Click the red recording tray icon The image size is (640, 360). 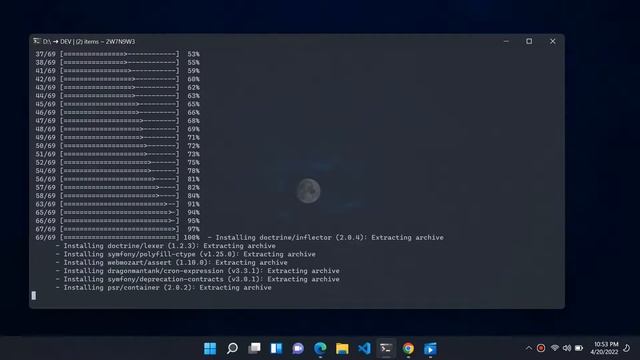pos(541,348)
